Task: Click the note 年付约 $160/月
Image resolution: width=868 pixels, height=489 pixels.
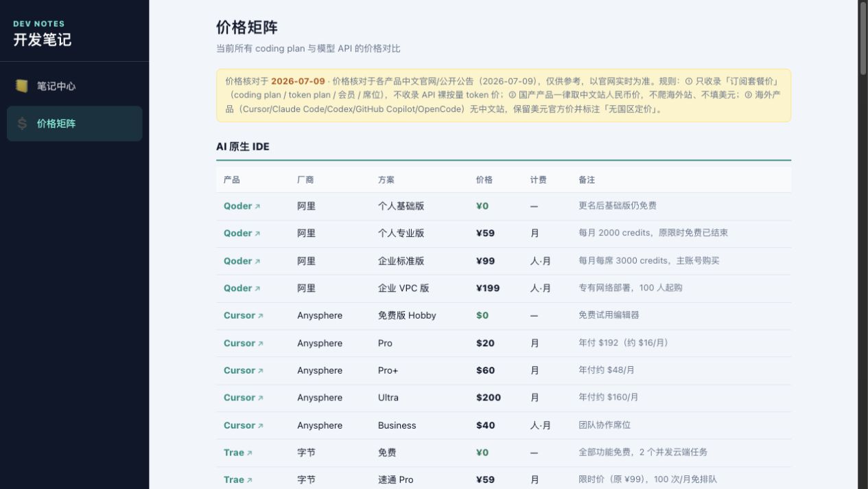Action: [609, 397]
